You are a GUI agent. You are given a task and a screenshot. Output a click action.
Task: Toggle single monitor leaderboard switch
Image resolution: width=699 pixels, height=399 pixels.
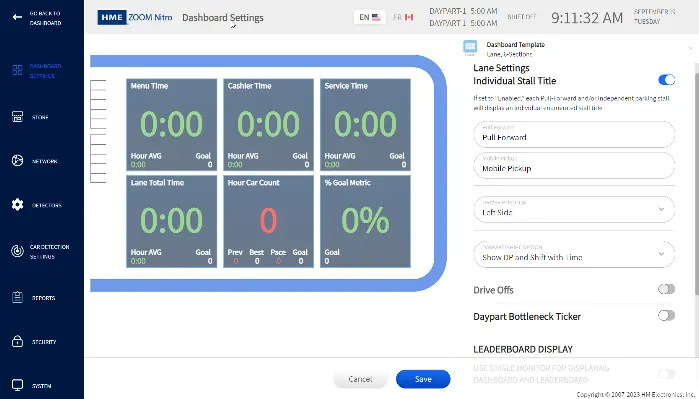666,374
